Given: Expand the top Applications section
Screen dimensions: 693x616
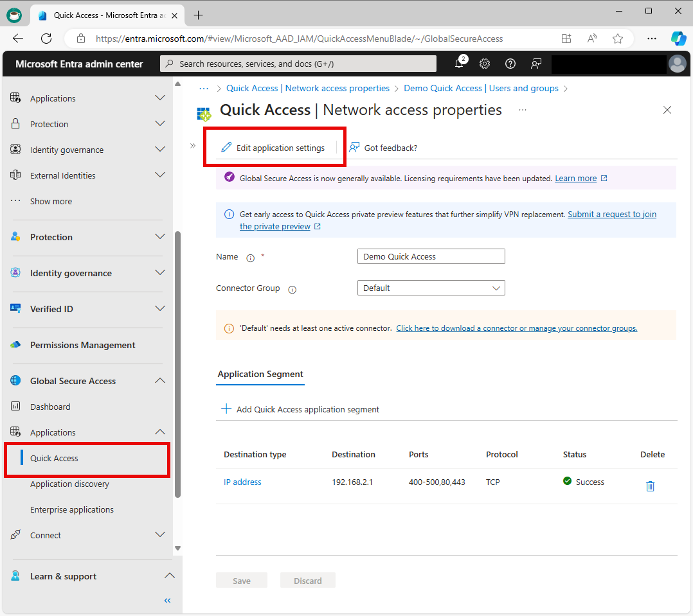Looking at the screenshot, I should point(160,98).
